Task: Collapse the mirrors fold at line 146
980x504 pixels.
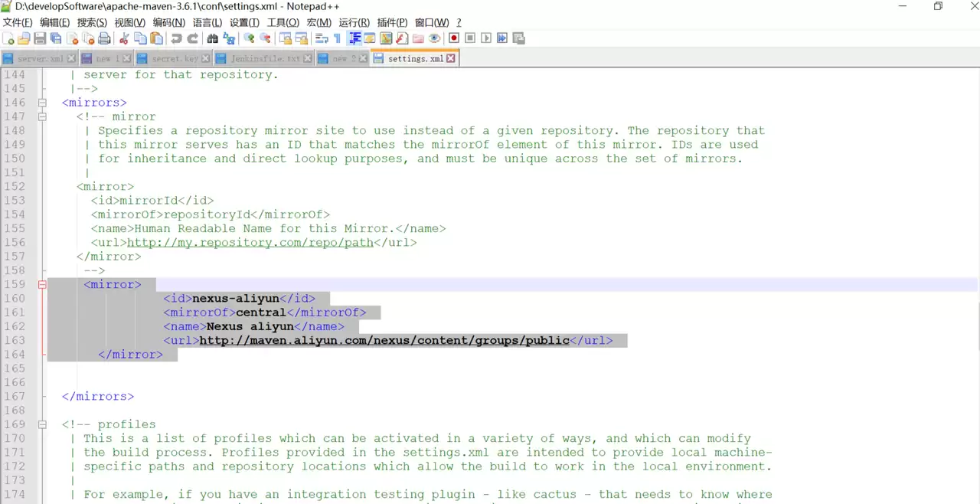Action: click(x=43, y=103)
